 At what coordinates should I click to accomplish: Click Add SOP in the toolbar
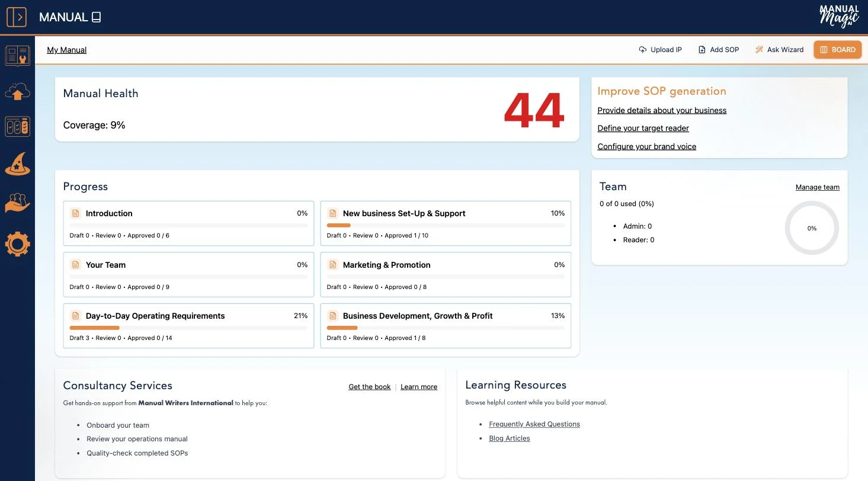click(719, 50)
